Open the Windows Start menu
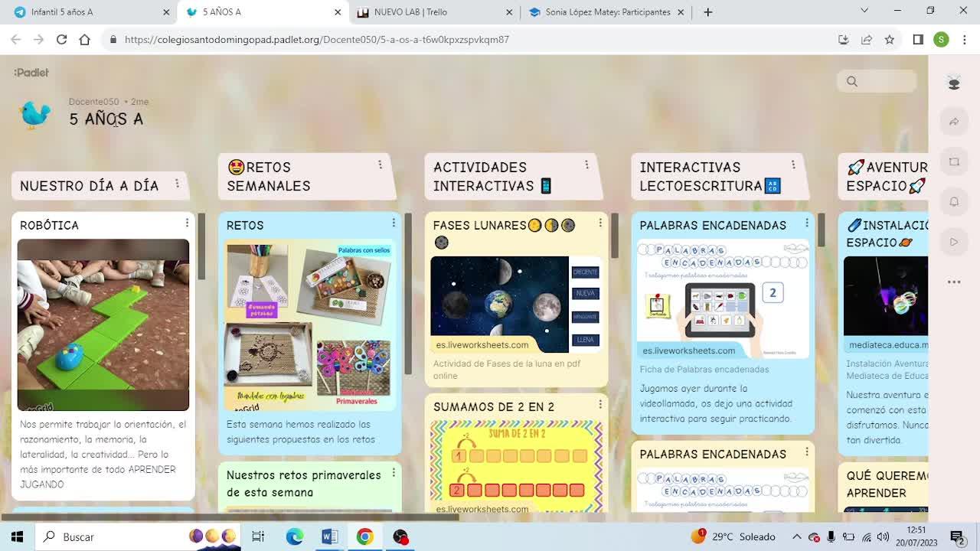 click(17, 537)
